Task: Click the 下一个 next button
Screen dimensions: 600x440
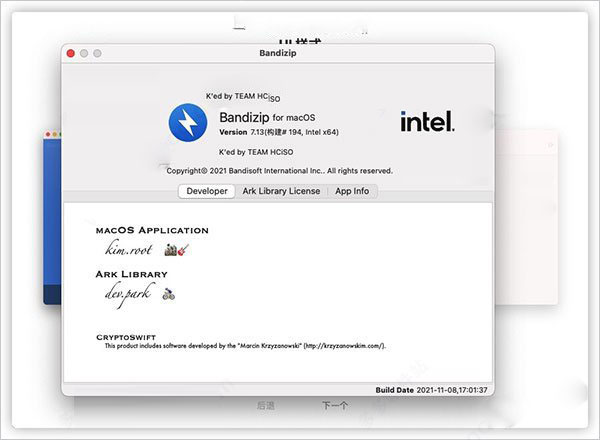Action: 335,405
